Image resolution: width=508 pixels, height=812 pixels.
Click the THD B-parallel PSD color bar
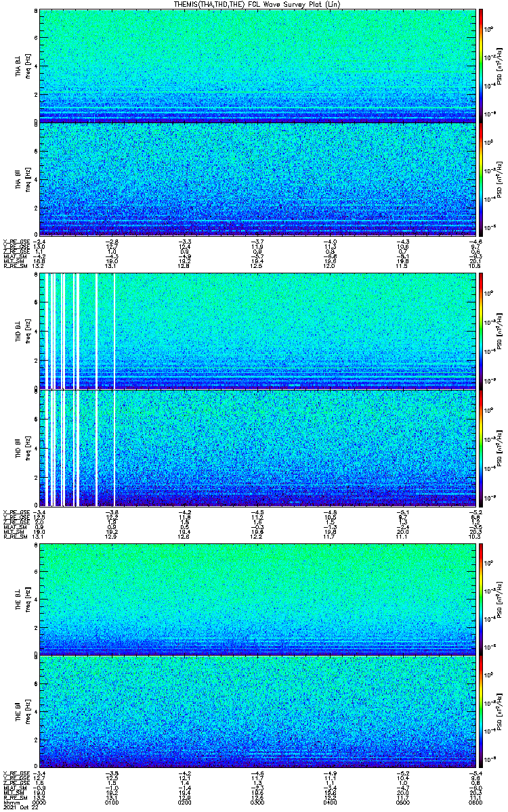(482, 447)
